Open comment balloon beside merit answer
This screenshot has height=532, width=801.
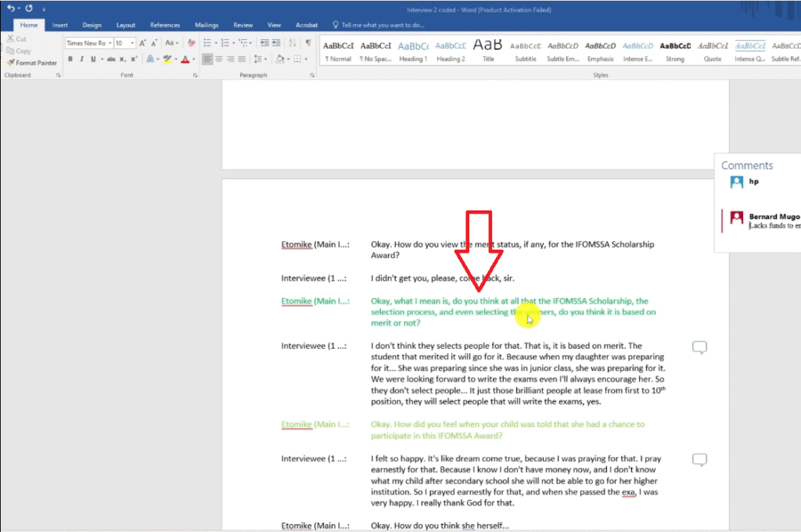click(x=700, y=347)
